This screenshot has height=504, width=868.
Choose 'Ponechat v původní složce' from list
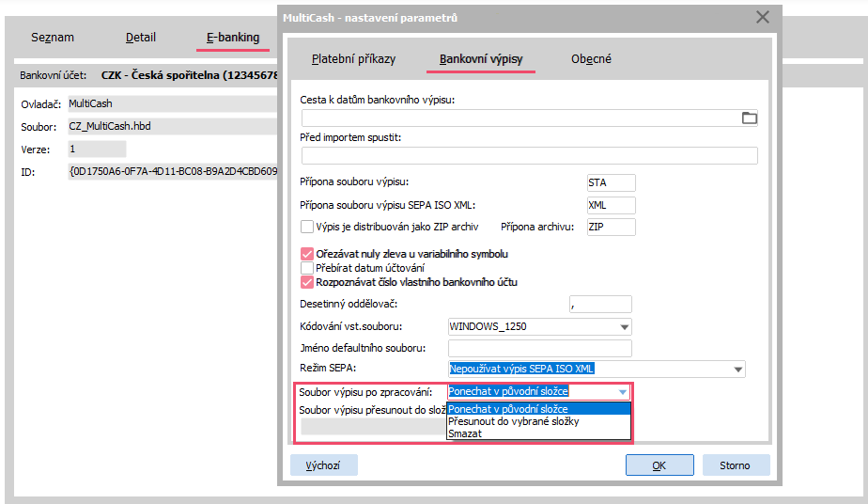[x=538, y=409]
